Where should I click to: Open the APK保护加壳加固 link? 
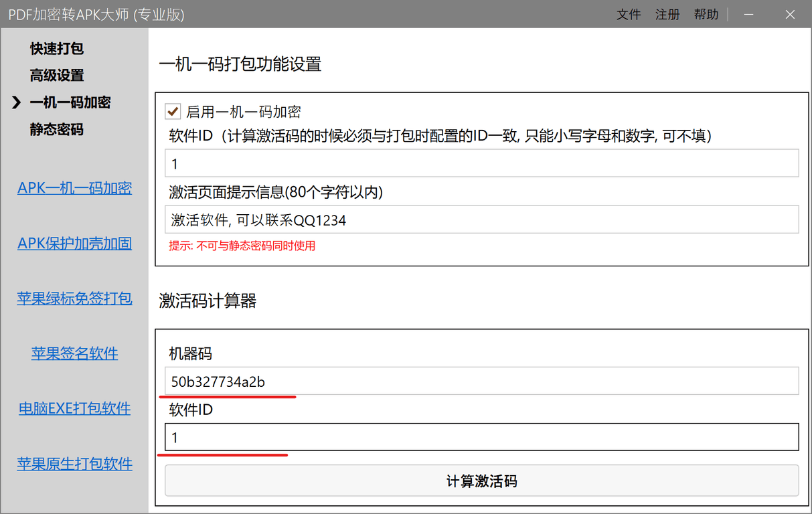tap(74, 243)
